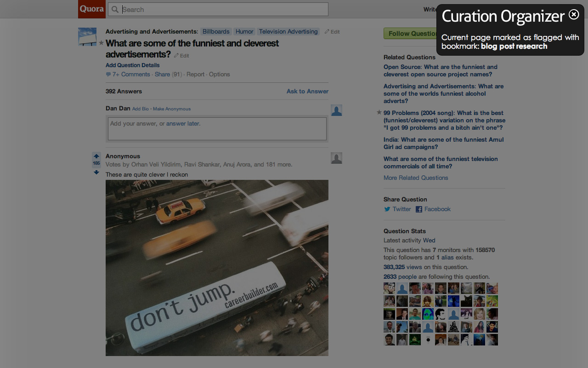Open funniest television commercials question
The image size is (588, 368).
[441, 162]
